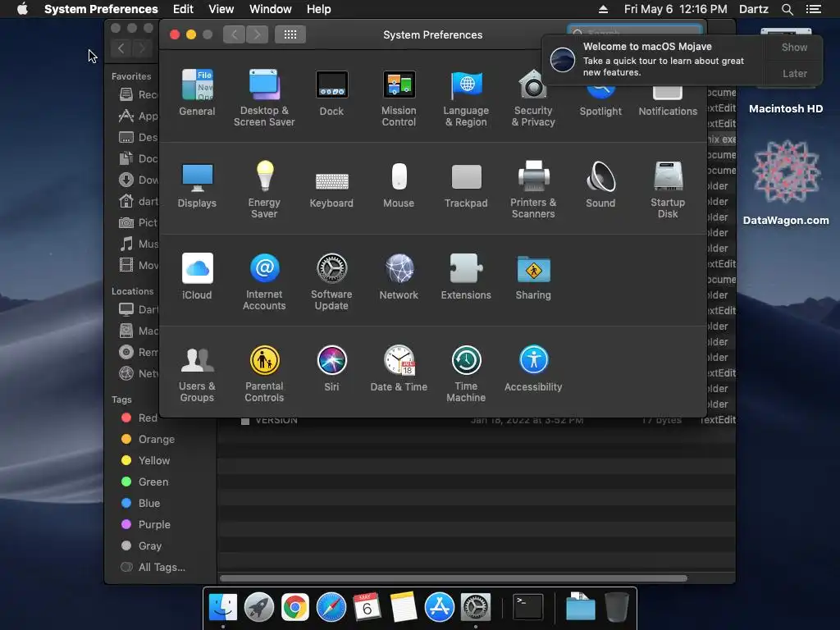Open the App Store from the Dock

(440, 608)
